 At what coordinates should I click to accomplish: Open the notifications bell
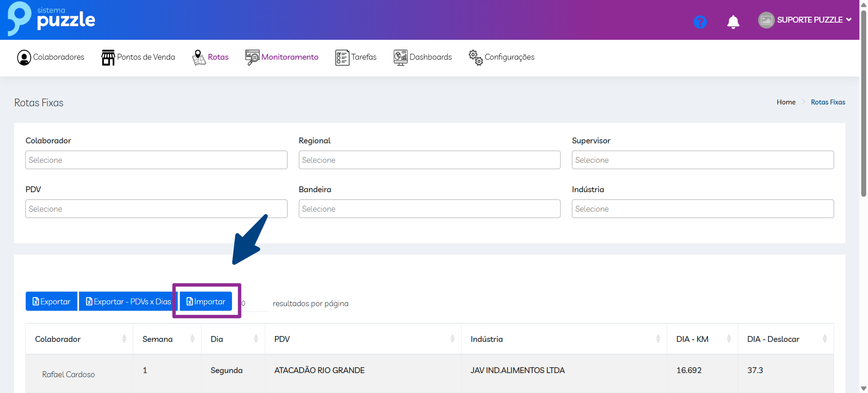tap(733, 22)
